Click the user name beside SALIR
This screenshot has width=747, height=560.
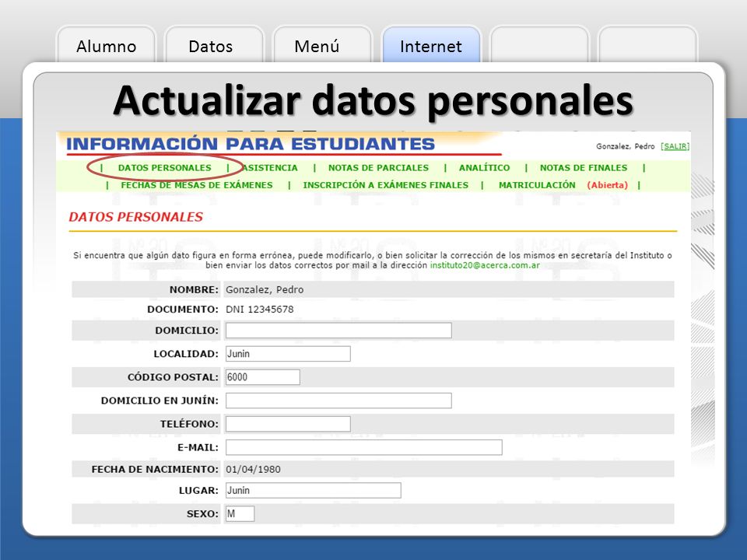(x=625, y=146)
